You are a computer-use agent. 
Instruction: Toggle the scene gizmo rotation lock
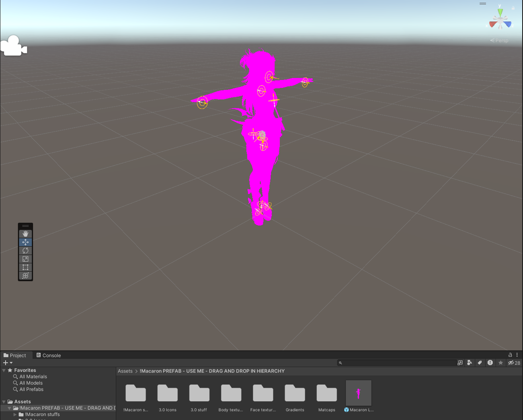click(x=513, y=8)
